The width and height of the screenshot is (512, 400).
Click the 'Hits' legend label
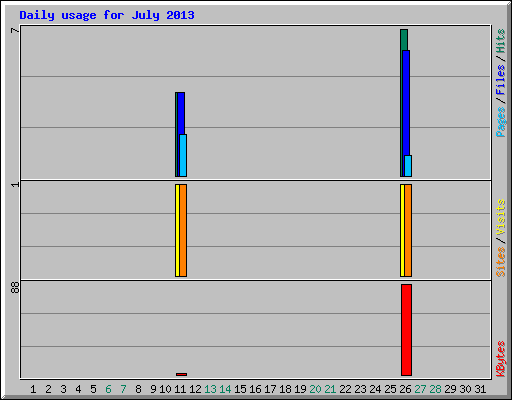pos(500,41)
